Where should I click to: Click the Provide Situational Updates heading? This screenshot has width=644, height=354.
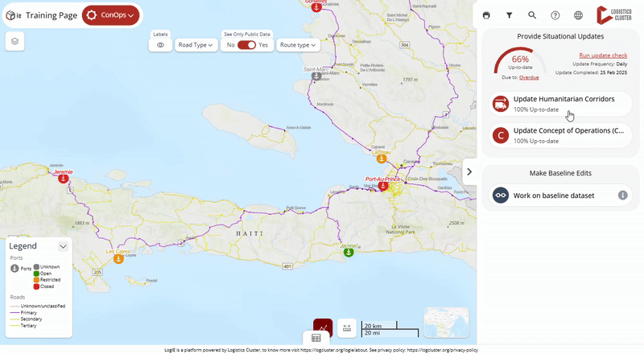(560, 36)
